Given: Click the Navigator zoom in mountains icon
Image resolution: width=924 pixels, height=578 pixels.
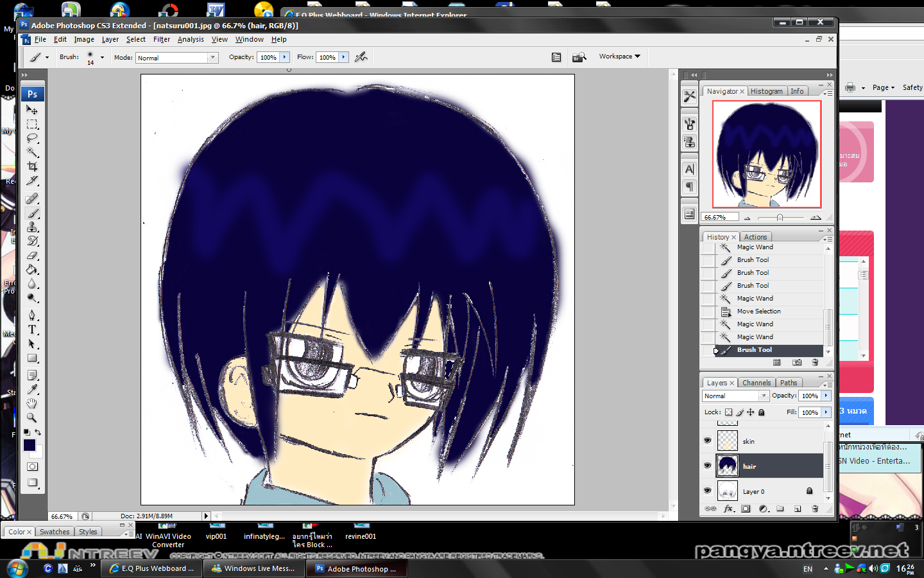Looking at the screenshot, I should [816, 218].
